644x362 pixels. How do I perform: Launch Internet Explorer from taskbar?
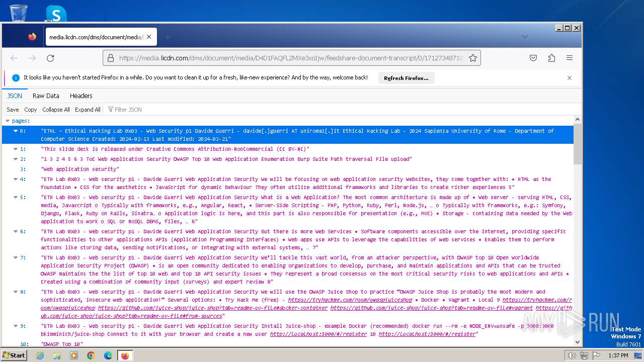pos(40,355)
